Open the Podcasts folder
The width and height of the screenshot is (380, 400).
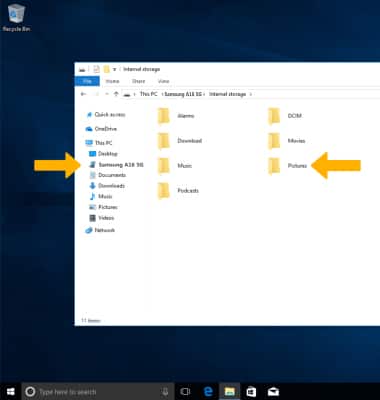tap(178, 191)
